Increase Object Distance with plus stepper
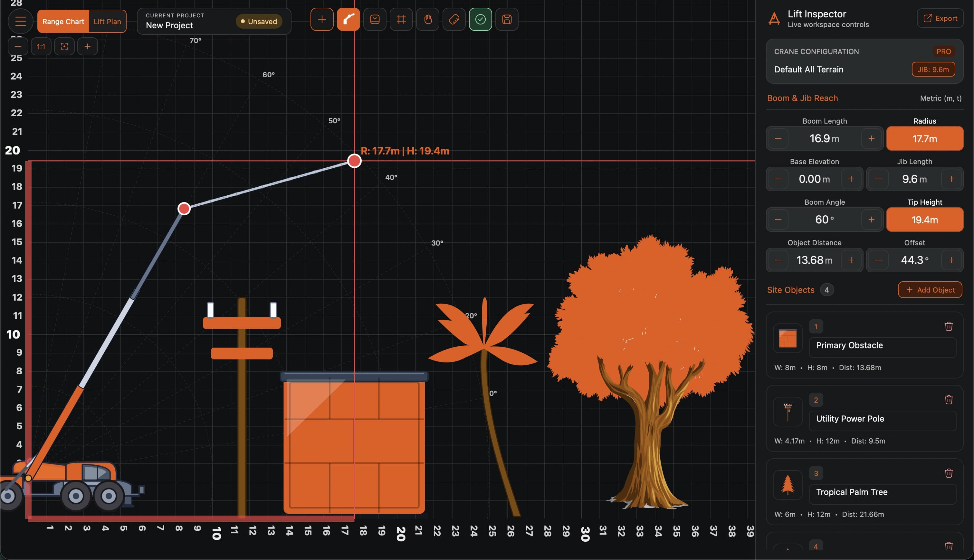Screen dimensions: 974x560 [851, 260]
